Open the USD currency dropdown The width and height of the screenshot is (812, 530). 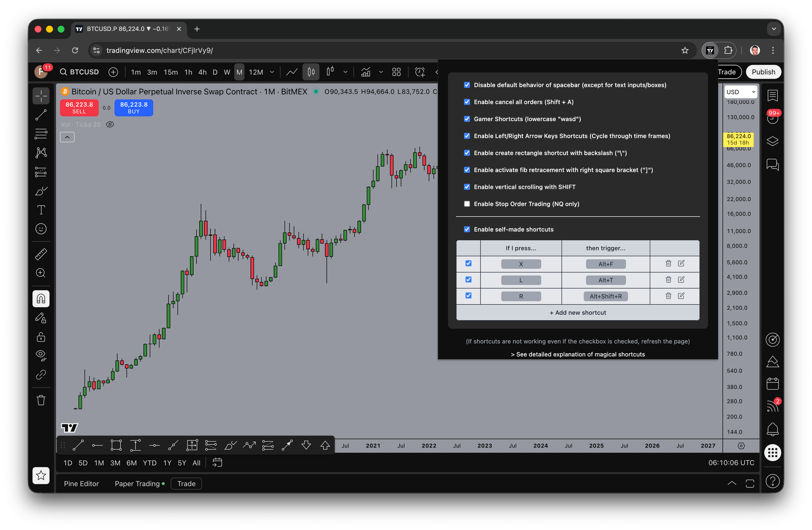coord(740,92)
